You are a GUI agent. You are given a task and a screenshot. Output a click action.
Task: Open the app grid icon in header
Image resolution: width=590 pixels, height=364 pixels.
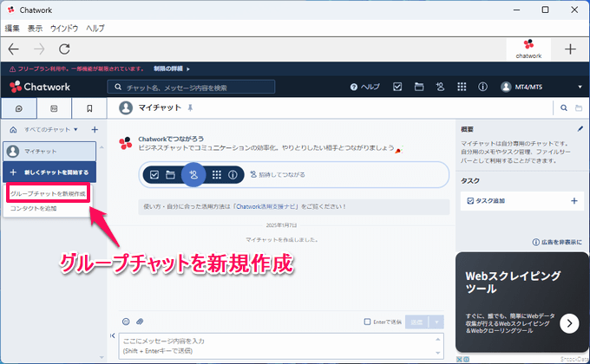[x=462, y=87]
